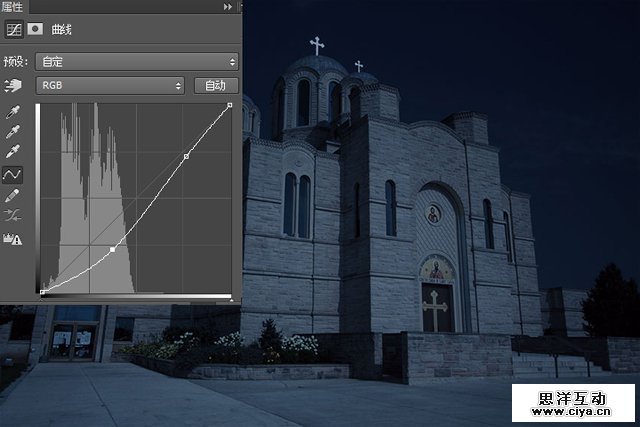Click the smooth curve values icon

point(14,216)
